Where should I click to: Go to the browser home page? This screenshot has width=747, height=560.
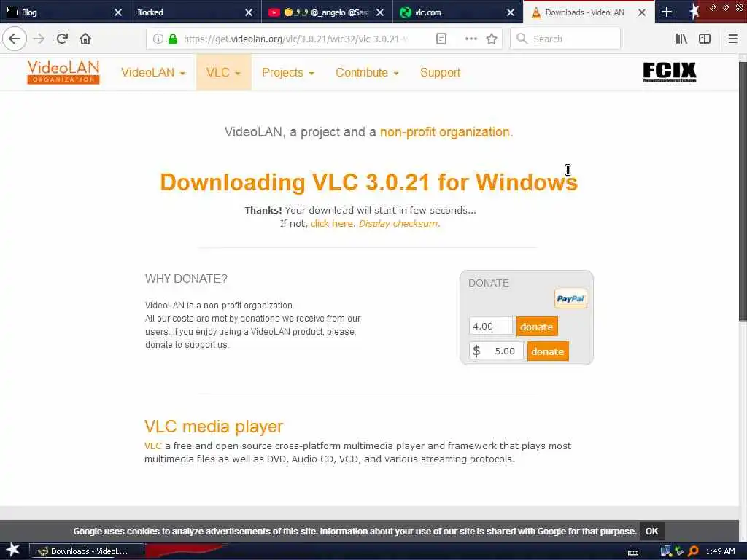point(85,39)
